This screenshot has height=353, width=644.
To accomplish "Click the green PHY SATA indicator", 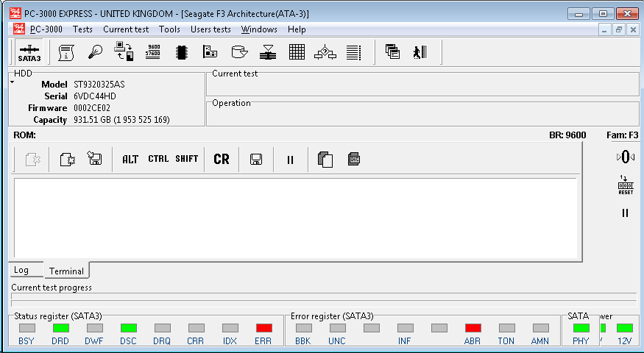I will pyautogui.click(x=581, y=328).
